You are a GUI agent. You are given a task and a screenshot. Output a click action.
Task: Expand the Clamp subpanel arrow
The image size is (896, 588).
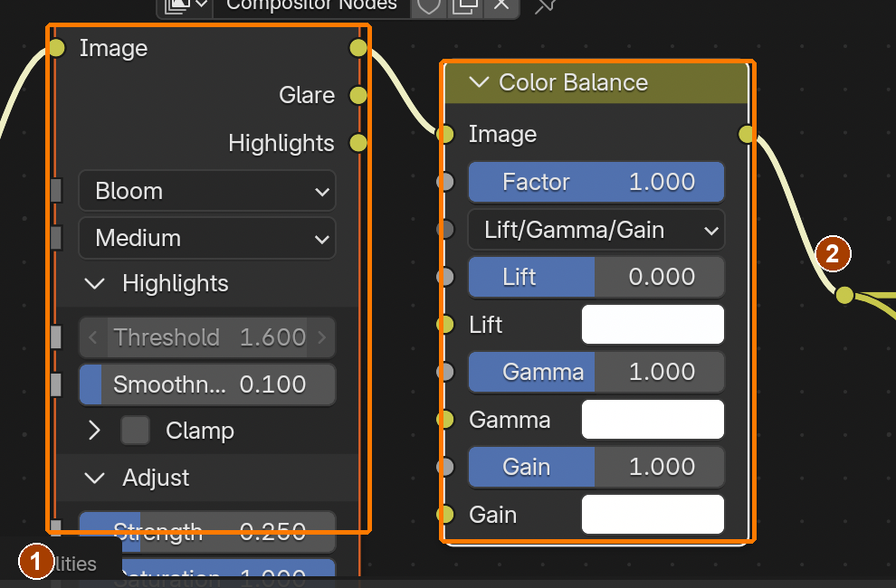(94, 431)
